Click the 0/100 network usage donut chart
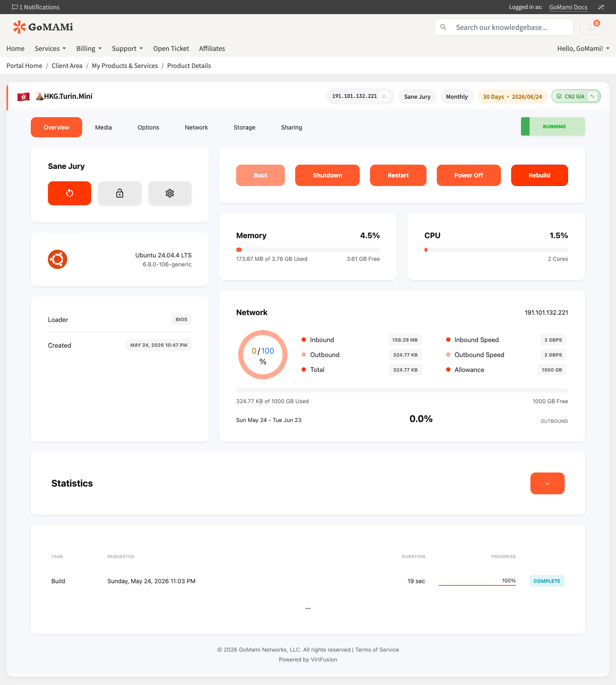This screenshot has width=616, height=685. [263, 354]
